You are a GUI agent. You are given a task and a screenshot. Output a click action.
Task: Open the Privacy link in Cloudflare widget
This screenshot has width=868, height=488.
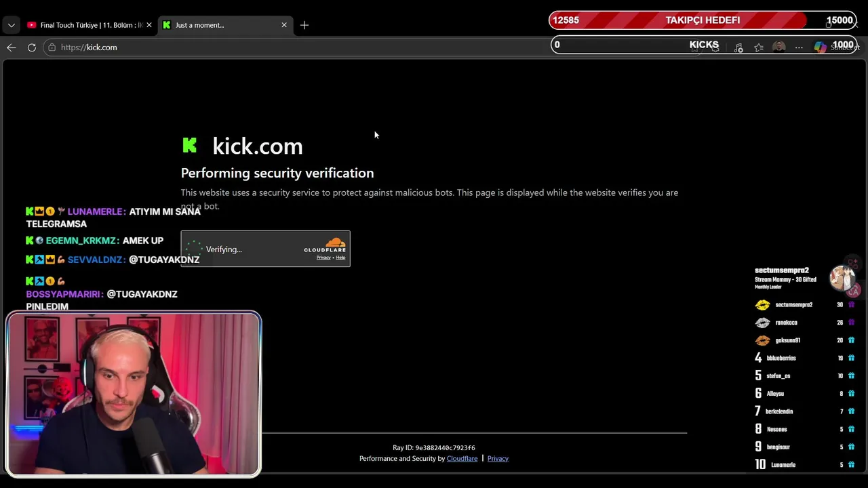pyautogui.click(x=323, y=258)
